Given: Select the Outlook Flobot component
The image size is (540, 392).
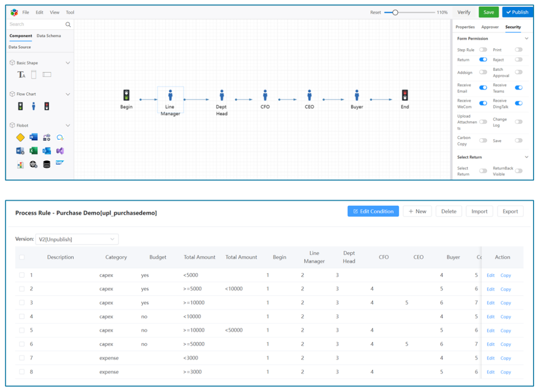Looking at the screenshot, I should (x=47, y=151).
